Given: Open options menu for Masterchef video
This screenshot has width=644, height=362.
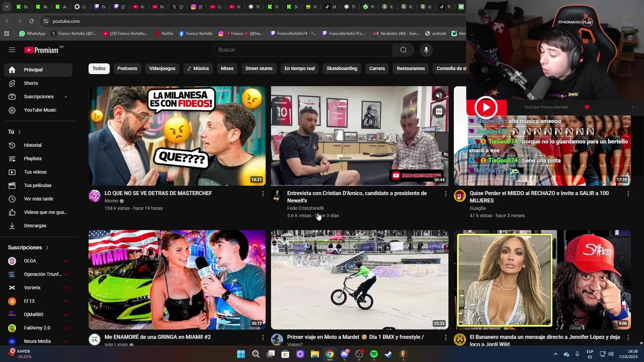Looking at the screenshot, I should pos(263,194).
